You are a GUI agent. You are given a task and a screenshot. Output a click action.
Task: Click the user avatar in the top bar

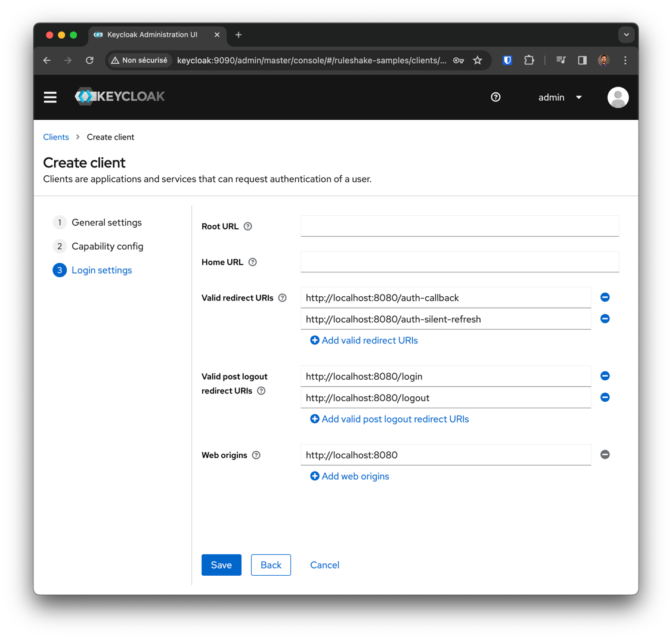point(618,97)
